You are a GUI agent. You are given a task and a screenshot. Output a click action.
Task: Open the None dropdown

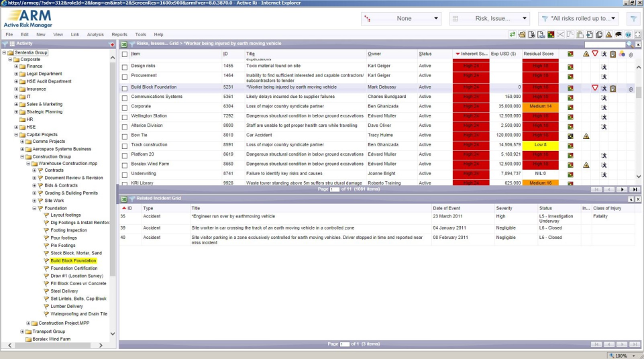tap(402, 19)
